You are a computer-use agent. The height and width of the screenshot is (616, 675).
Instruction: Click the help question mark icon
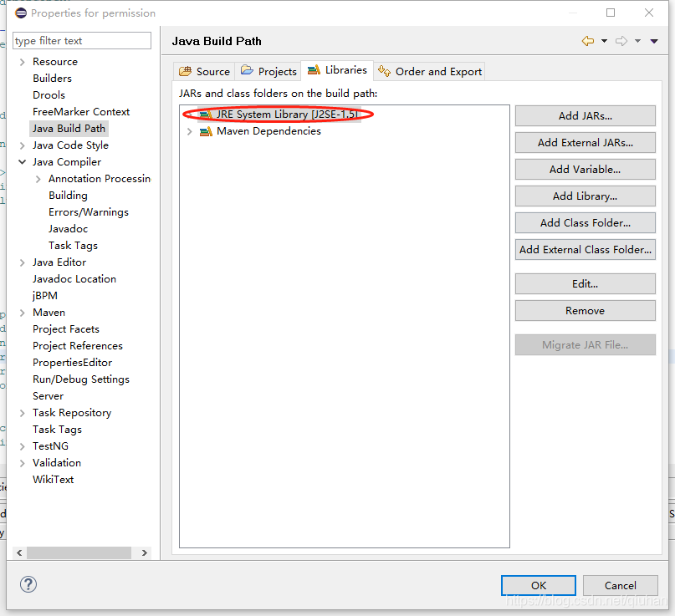(28, 584)
